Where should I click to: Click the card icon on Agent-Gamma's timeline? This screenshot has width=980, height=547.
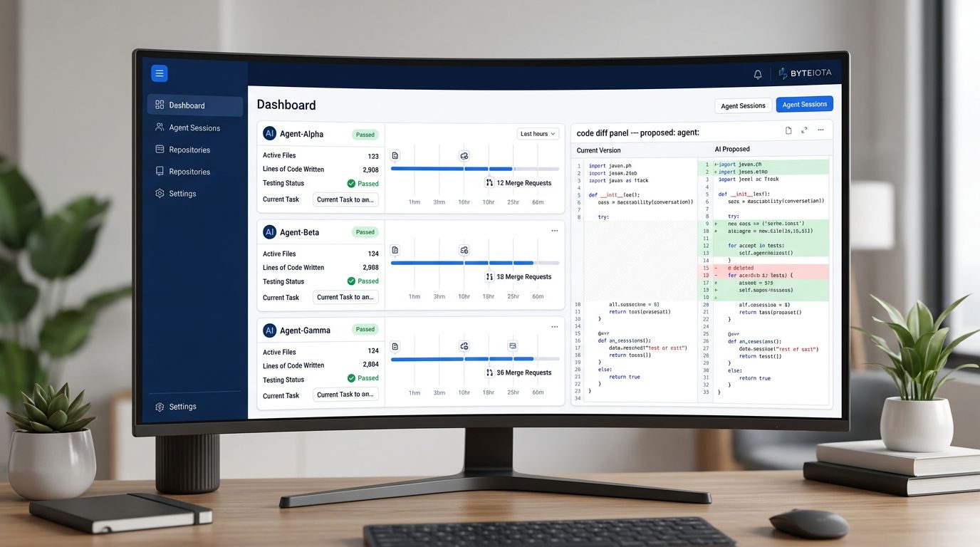pyautogui.click(x=512, y=346)
